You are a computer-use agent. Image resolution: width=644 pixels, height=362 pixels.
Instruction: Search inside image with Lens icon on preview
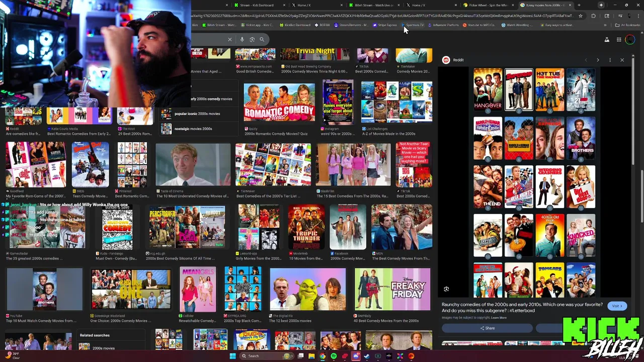[x=446, y=289]
